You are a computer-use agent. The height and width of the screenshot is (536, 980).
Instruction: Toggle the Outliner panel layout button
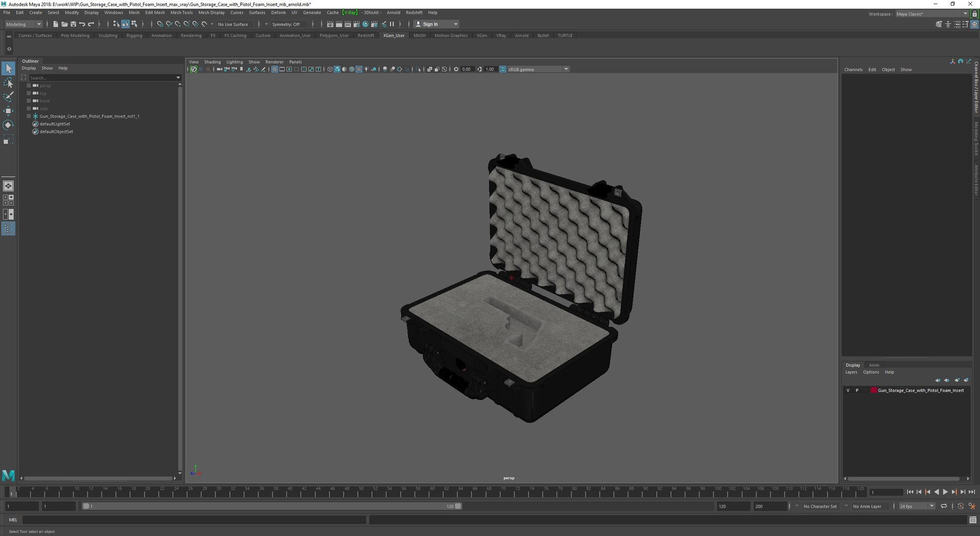[8, 229]
